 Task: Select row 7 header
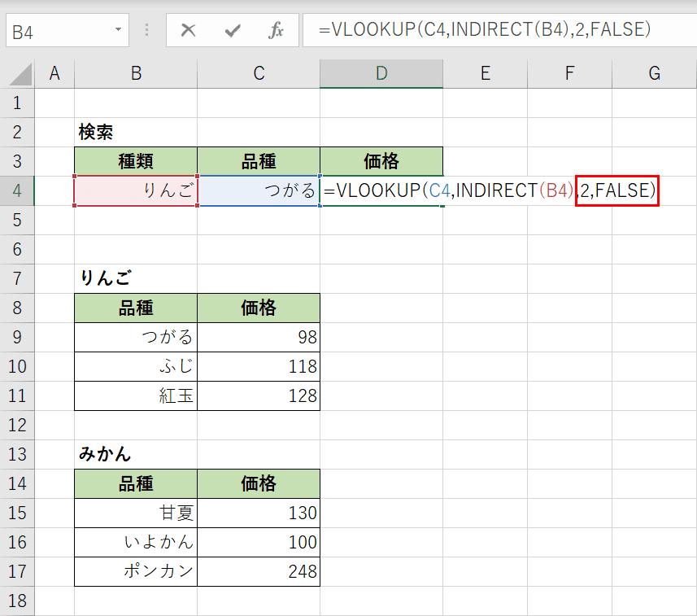17,278
